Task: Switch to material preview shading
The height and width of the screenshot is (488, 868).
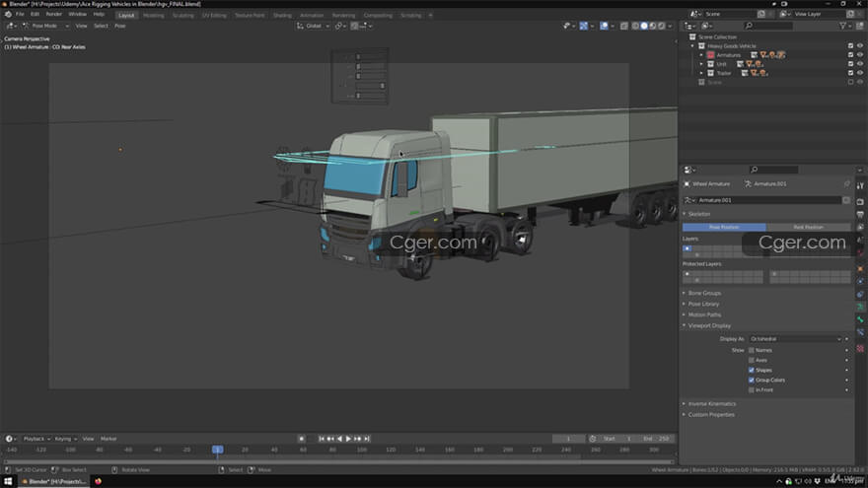Action: (653, 26)
